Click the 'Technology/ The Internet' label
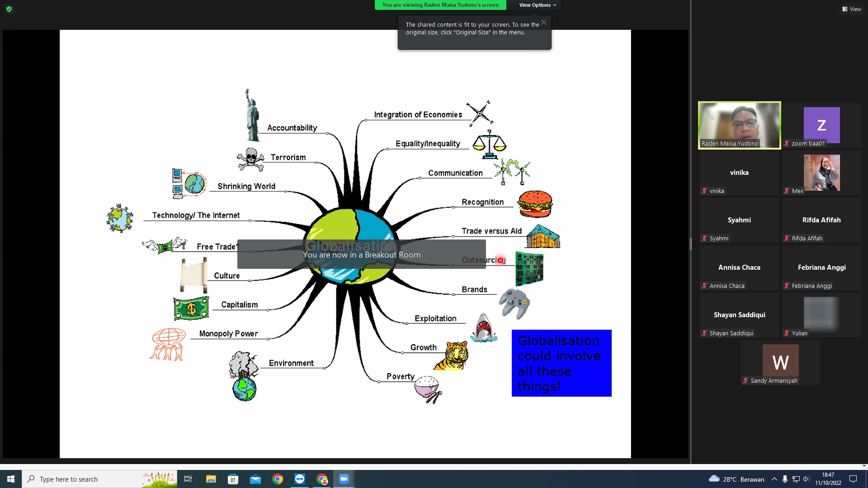This screenshot has width=868, height=488. pos(196,215)
